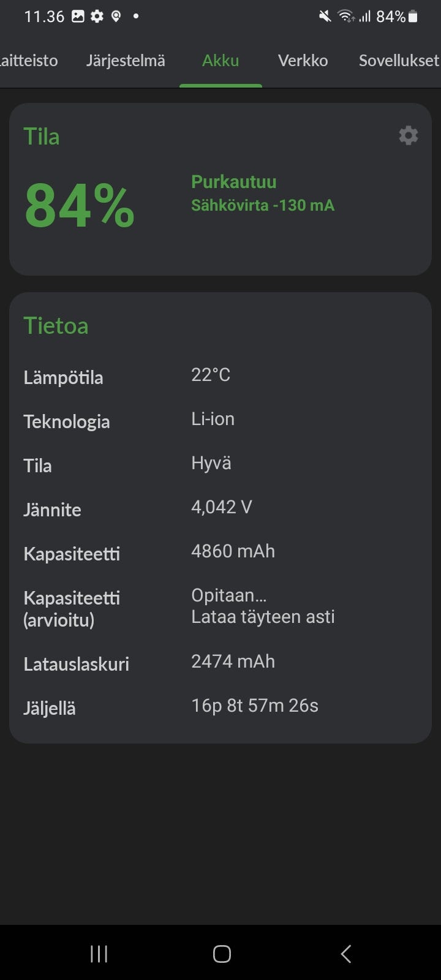Tap the Jännite 4,042 V value
This screenshot has width=441, height=980.
tap(222, 507)
